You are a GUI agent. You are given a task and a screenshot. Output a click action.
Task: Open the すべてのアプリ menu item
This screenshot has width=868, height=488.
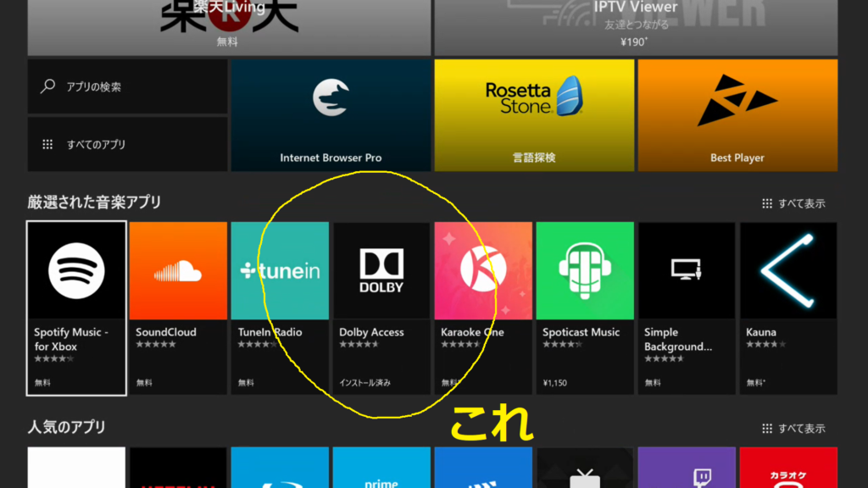tap(127, 144)
